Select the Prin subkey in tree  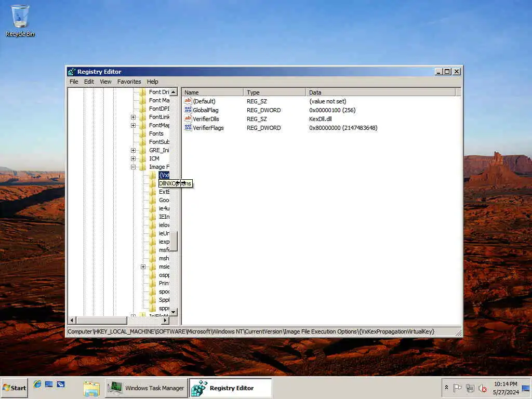pyautogui.click(x=164, y=283)
